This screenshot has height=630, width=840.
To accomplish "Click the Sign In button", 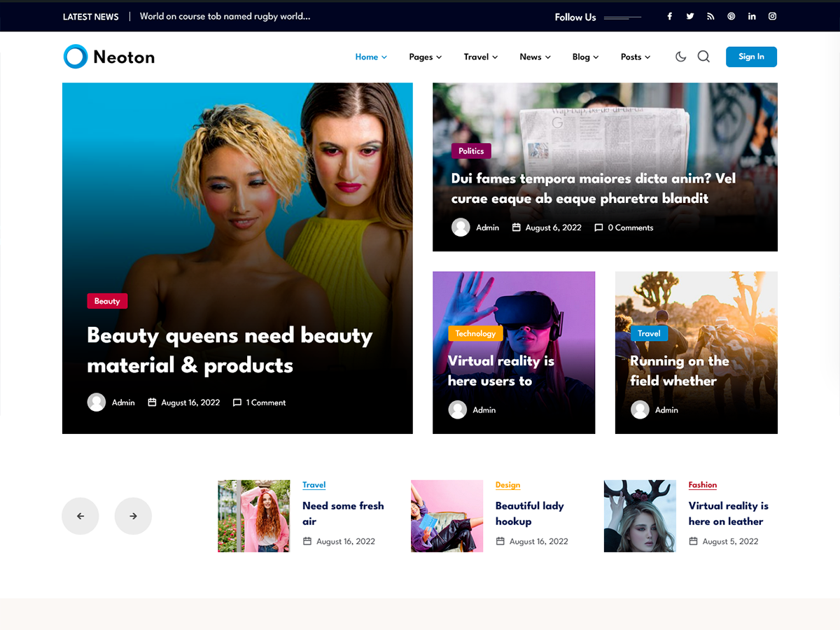I will 751,57.
